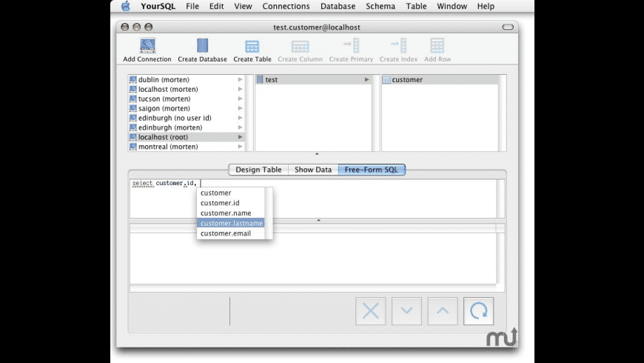Open the Connections menu

pyautogui.click(x=286, y=6)
